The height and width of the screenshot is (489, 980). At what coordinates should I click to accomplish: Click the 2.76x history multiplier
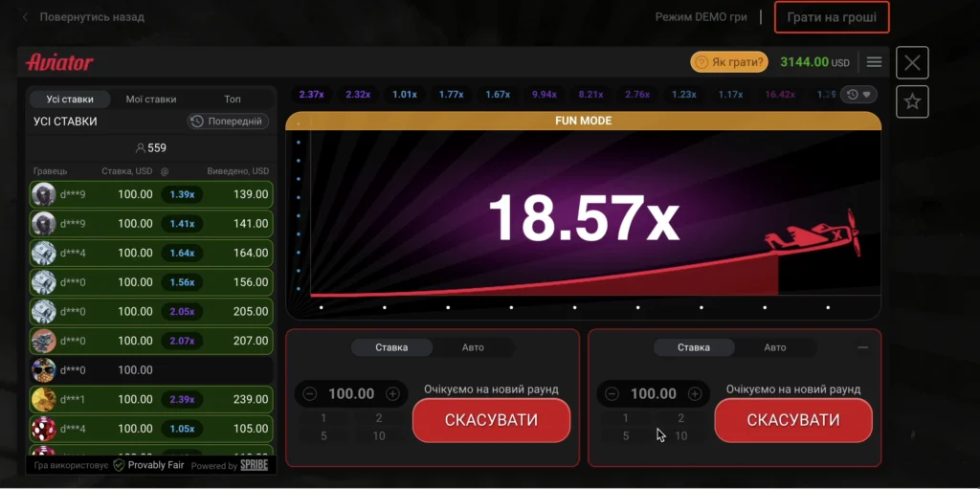point(637,95)
